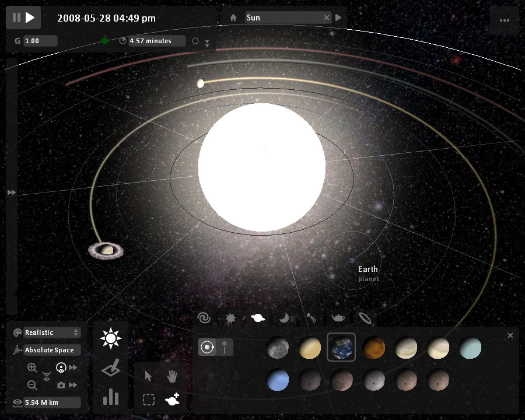Screen dimensions: 525x420
Task: Expand the time step options chevron
Action: (x=207, y=43)
